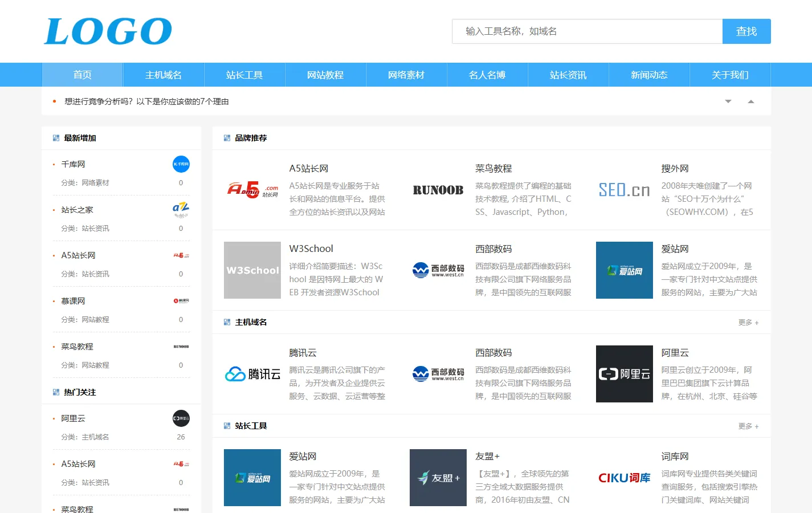Open 网站教程 navigation tab
Image resolution: width=812 pixels, height=513 pixels.
pos(325,75)
